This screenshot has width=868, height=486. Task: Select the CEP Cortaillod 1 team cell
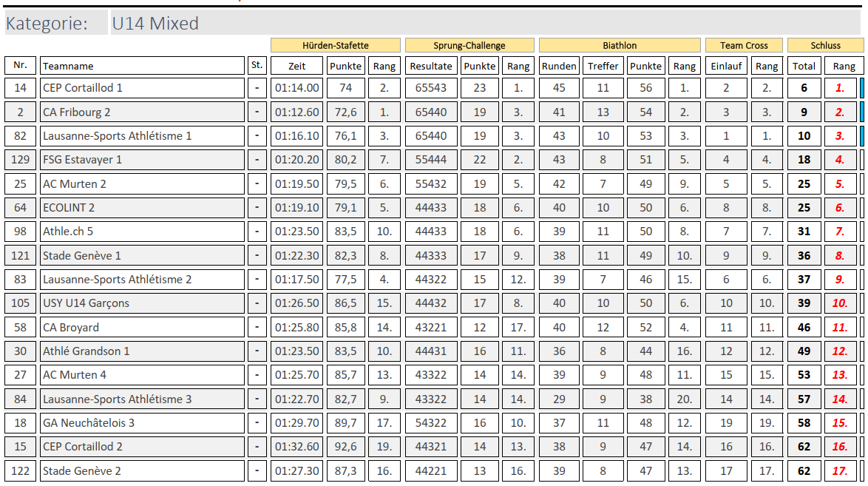click(142, 88)
